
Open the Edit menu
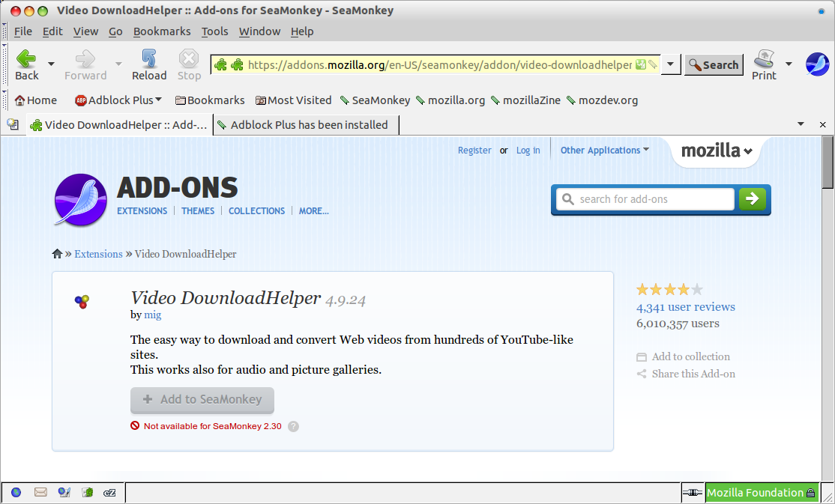(52, 31)
